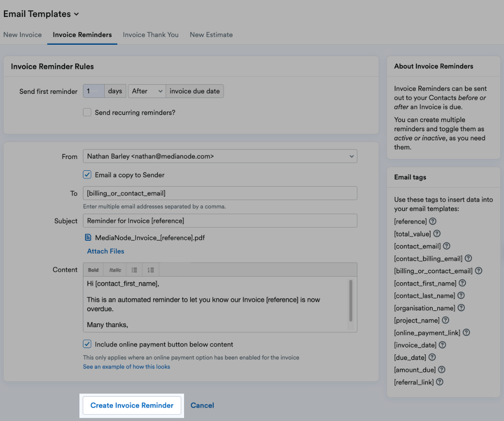
Task: Click help icon next to [reference] tag
Action: click(x=433, y=221)
